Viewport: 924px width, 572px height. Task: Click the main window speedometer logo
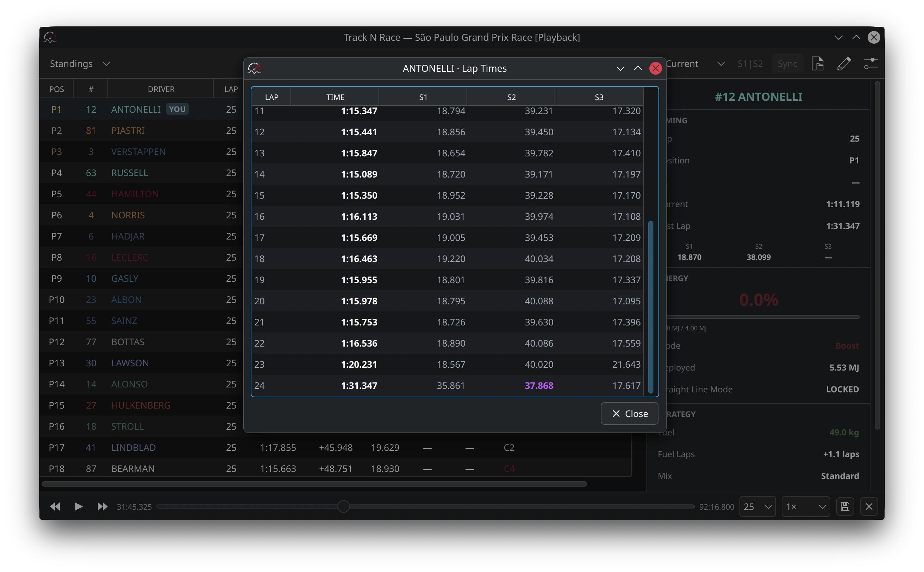pos(50,37)
